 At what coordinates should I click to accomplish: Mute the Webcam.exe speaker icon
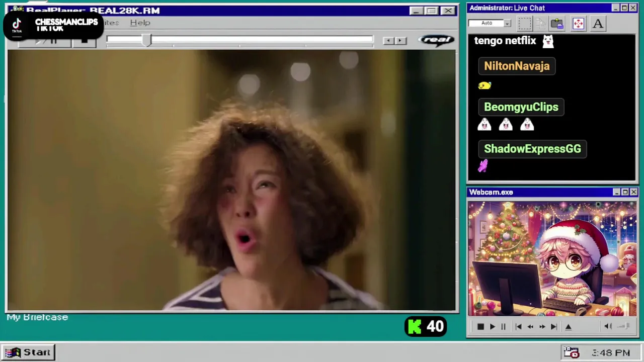[608, 326]
